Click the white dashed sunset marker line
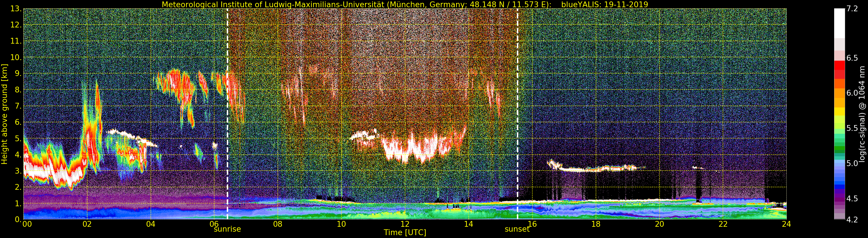868x238 pixels. point(517,114)
